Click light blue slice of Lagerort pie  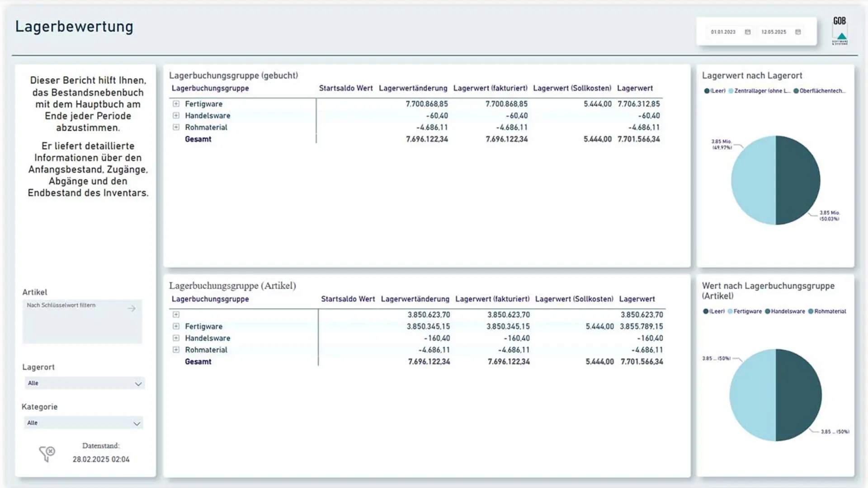[x=753, y=180]
